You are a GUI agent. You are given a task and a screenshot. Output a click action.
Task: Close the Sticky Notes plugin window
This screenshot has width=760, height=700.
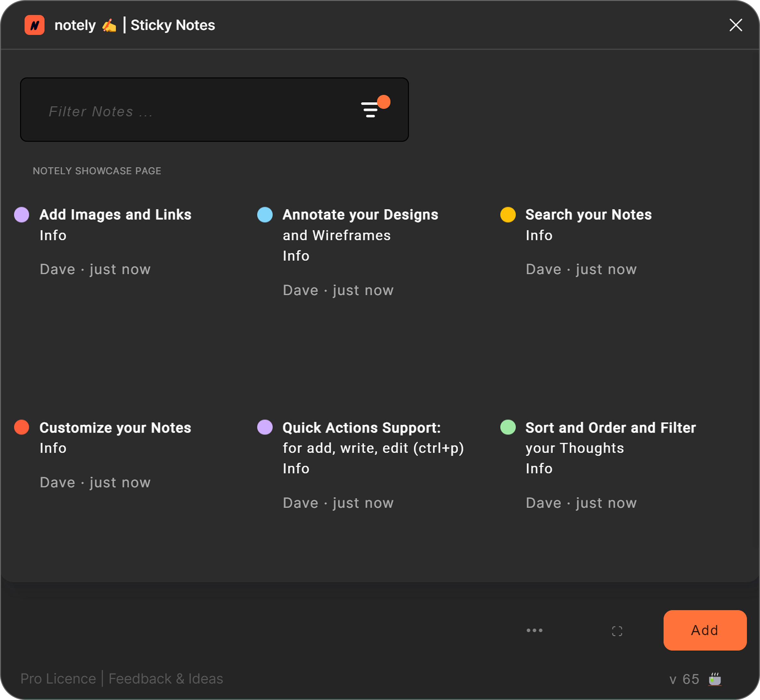735,25
